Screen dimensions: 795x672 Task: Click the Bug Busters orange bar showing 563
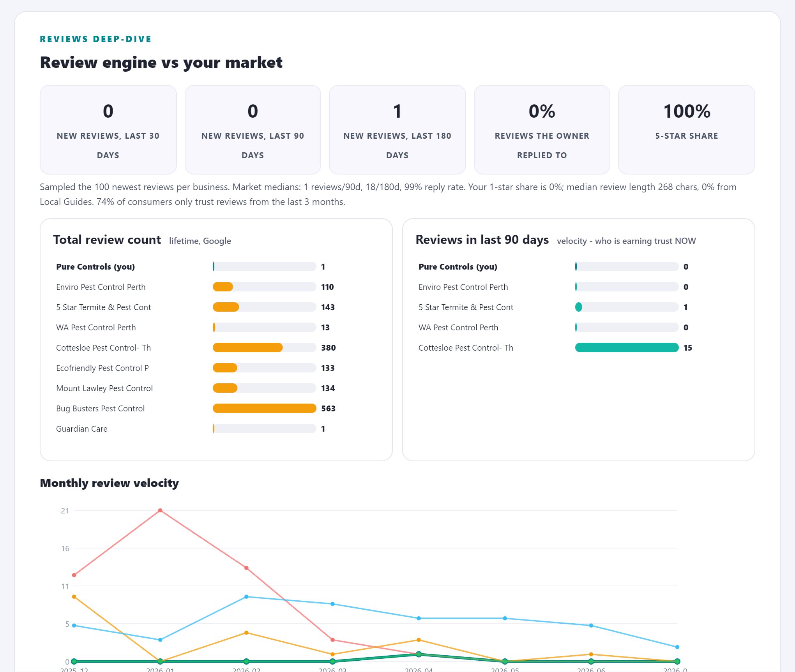264,408
